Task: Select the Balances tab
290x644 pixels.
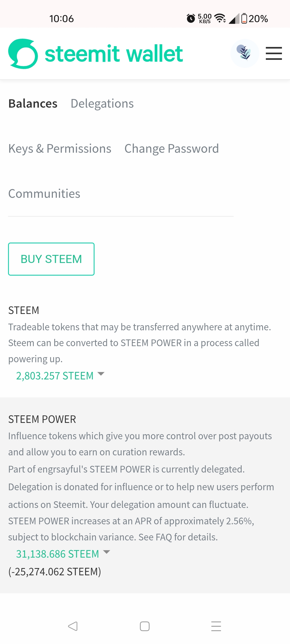Action: 33,104
